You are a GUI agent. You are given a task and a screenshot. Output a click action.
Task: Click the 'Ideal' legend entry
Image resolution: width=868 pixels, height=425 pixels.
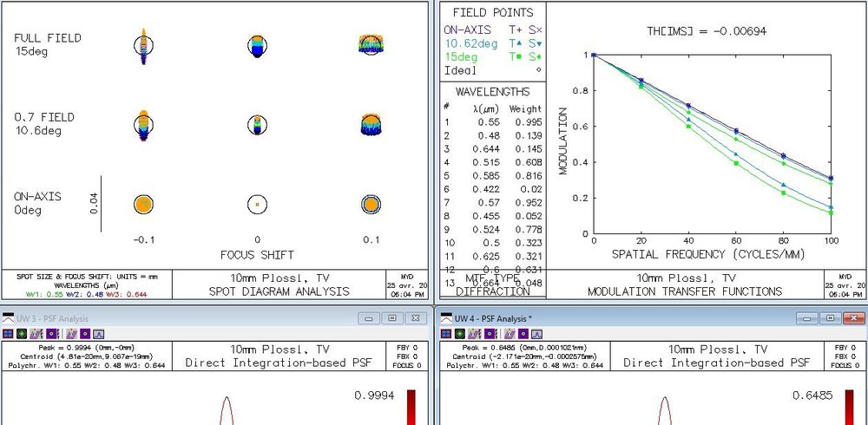[460, 71]
